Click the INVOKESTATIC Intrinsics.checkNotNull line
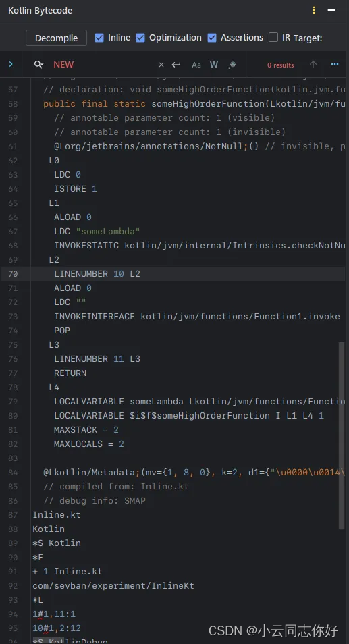Screen dimensions: 349x644 click(199, 245)
